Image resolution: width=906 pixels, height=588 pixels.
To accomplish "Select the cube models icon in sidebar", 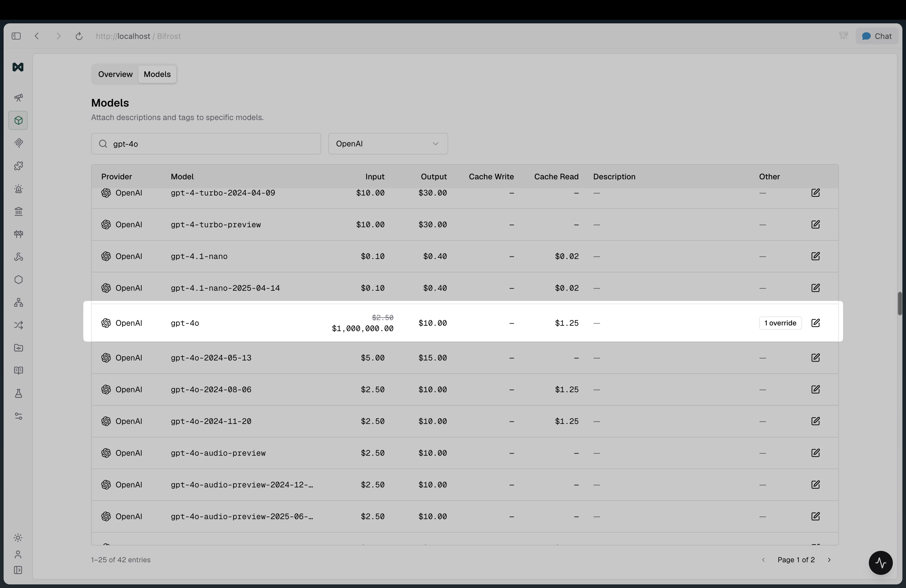I will [x=18, y=121].
